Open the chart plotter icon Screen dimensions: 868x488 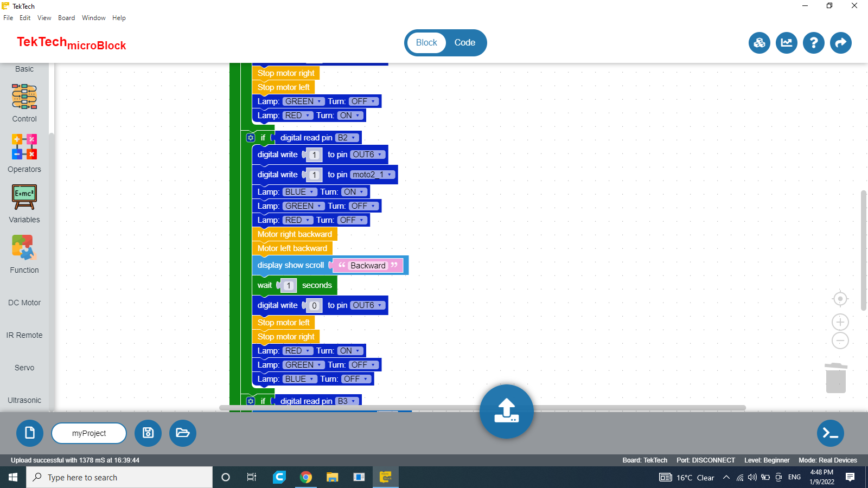point(787,43)
